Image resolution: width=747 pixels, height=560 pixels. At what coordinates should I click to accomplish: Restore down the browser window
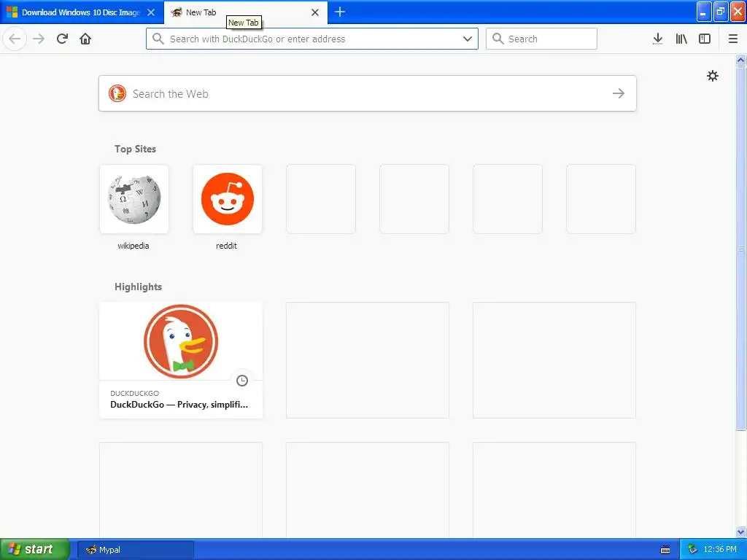click(721, 12)
